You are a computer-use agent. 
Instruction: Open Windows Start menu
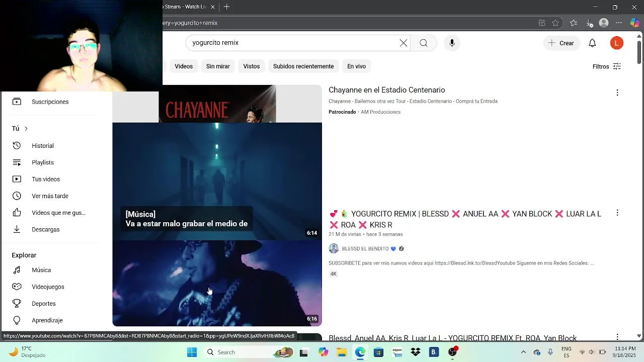pyautogui.click(x=192, y=352)
